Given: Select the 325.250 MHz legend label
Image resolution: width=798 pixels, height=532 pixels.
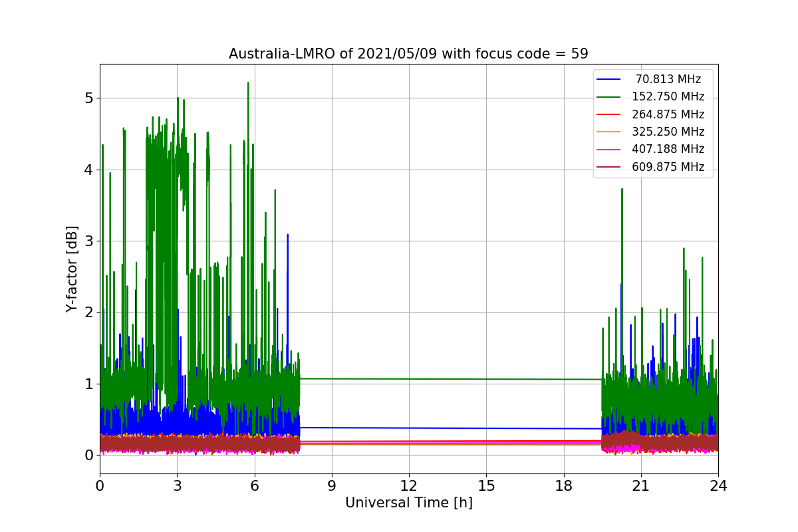Looking at the screenshot, I should [668, 132].
